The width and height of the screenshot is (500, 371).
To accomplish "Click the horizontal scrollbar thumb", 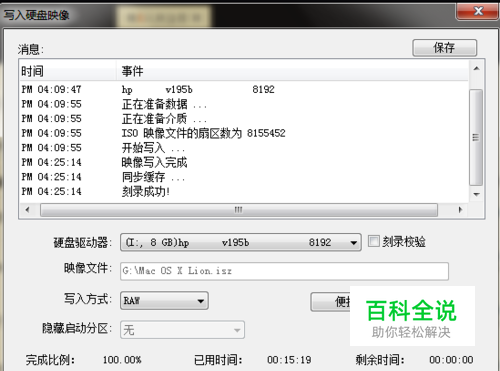I will [239, 210].
